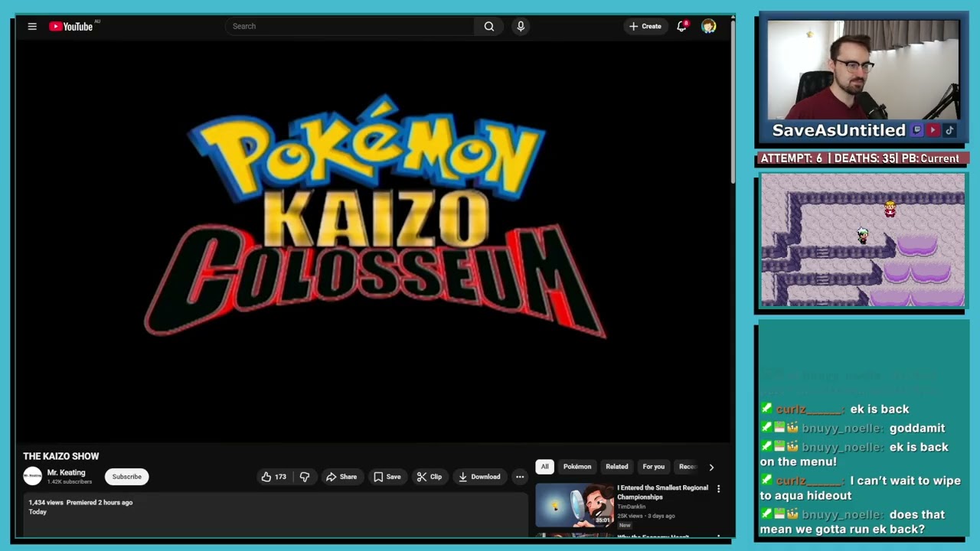Click THE KAIZO SHOW video title
980x551 pixels.
[x=61, y=456]
